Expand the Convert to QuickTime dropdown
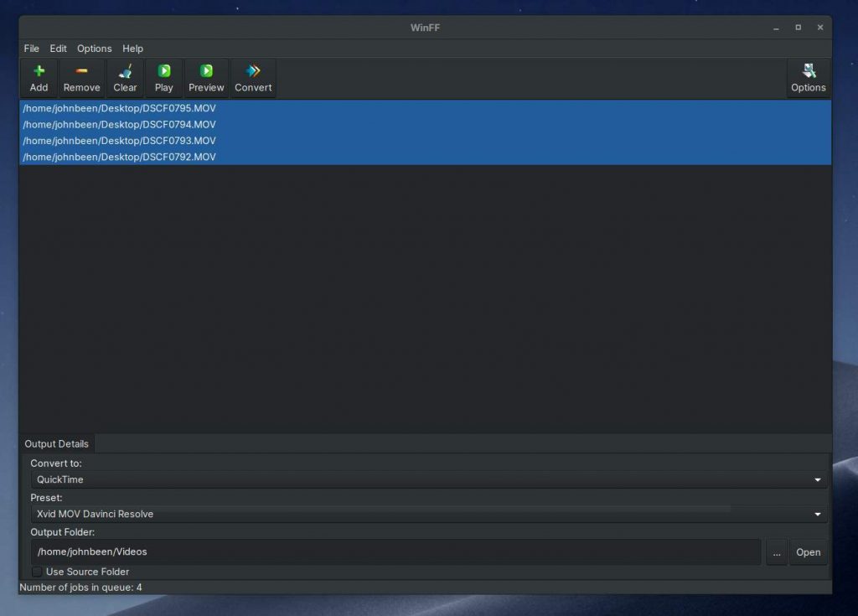Screen dimensions: 858x616 pyautogui.click(x=428, y=479)
